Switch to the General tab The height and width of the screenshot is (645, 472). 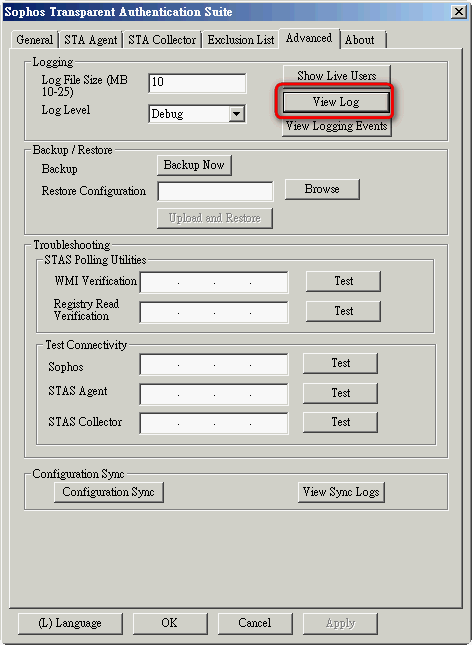(35, 40)
